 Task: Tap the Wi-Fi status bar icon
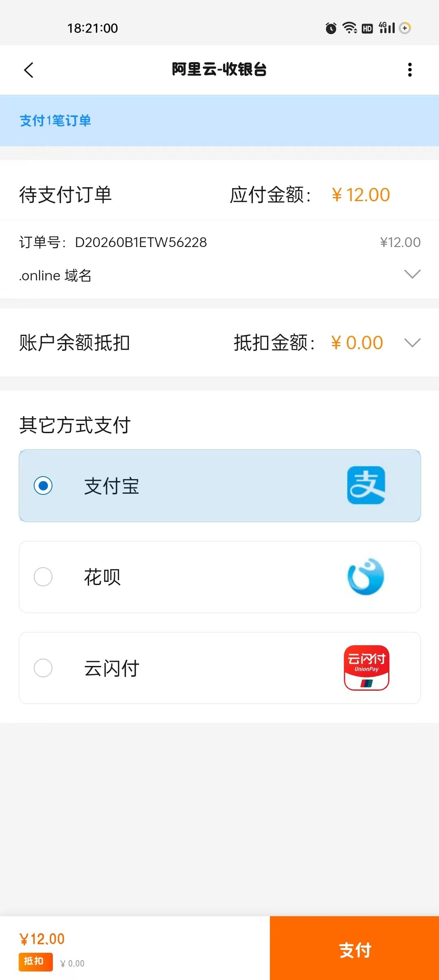pos(349,28)
